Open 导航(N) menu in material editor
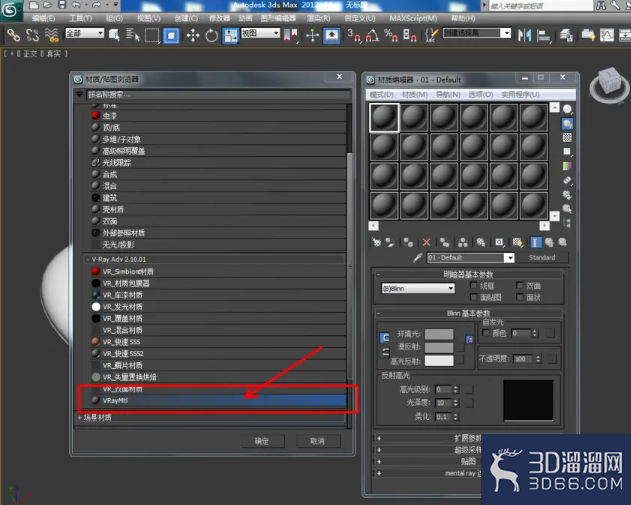631x505 pixels. click(x=448, y=94)
